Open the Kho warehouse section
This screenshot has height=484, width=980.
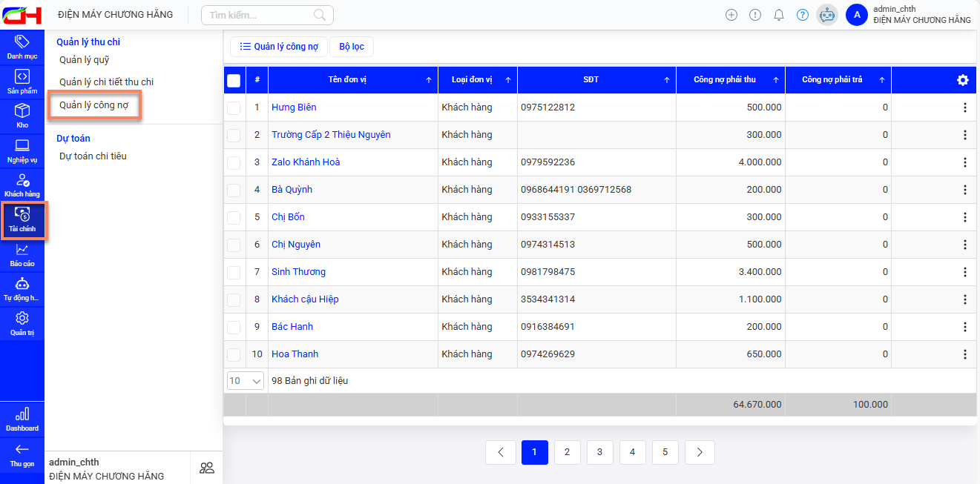22,116
